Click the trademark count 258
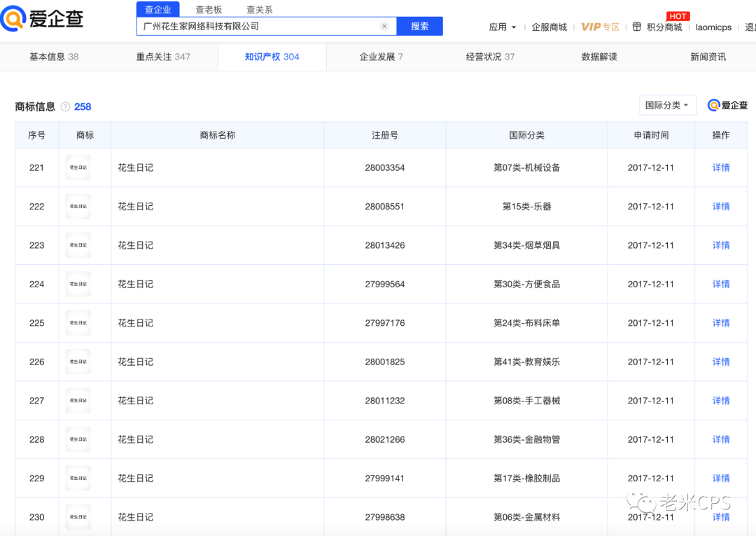 tap(83, 106)
